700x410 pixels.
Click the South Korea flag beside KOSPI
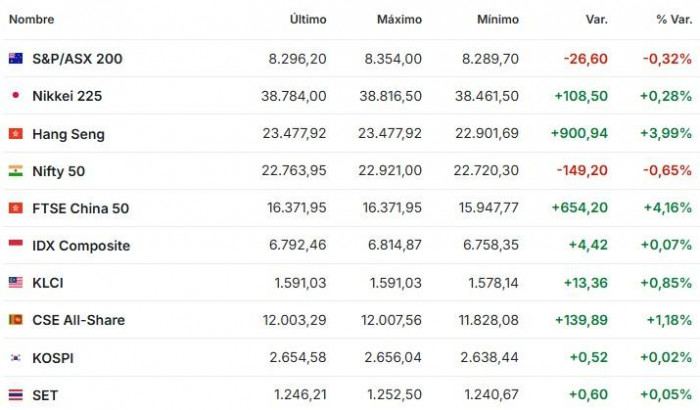click(16, 357)
